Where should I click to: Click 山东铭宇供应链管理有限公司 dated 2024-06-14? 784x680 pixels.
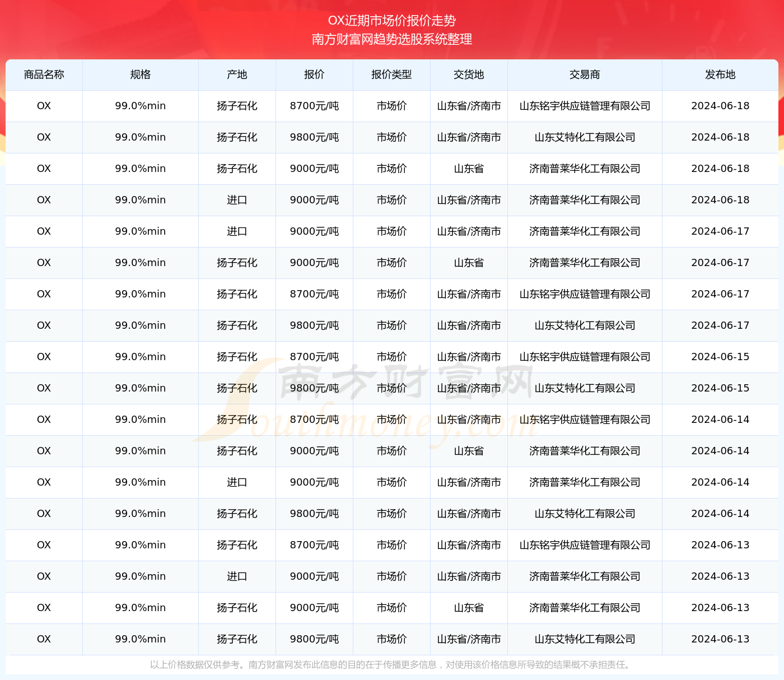(x=585, y=420)
